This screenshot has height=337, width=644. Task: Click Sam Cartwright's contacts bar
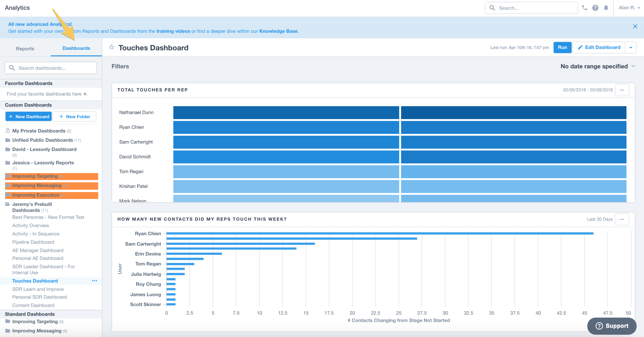[x=240, y=244]
